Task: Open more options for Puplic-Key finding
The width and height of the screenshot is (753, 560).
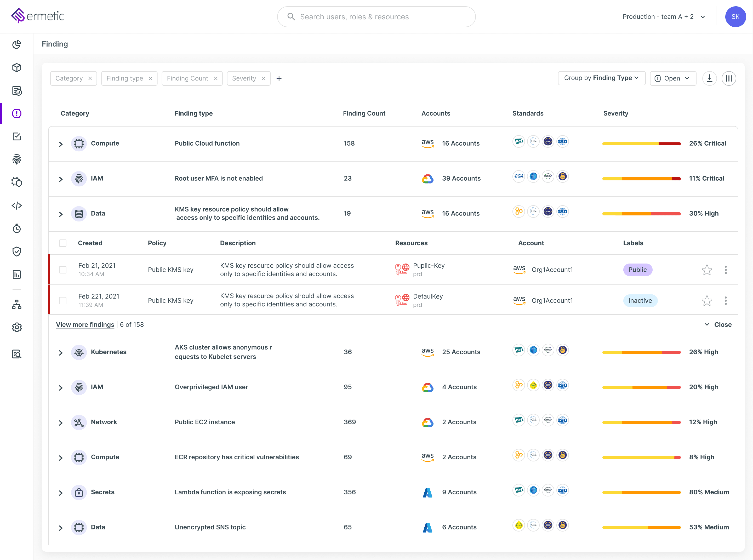Action: coord(726,270)
